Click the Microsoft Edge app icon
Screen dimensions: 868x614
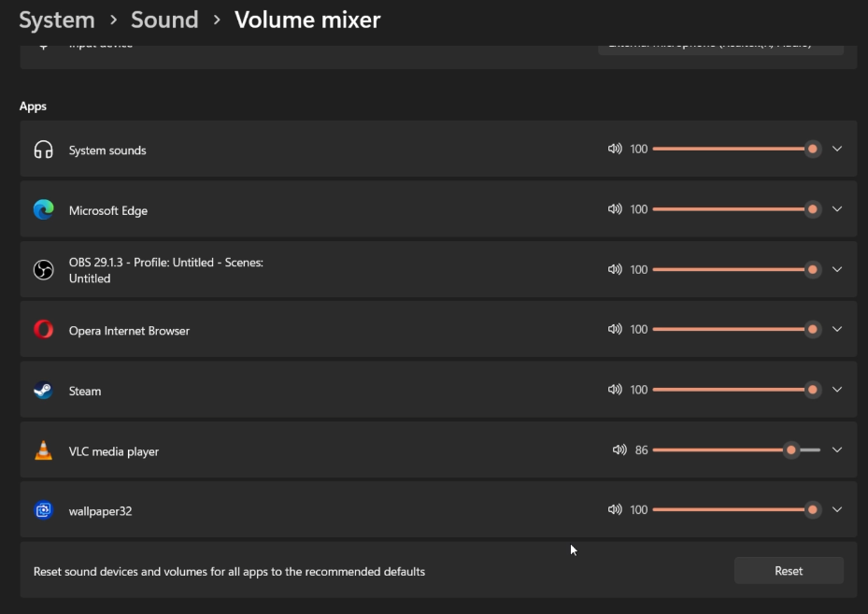[43, 210]
